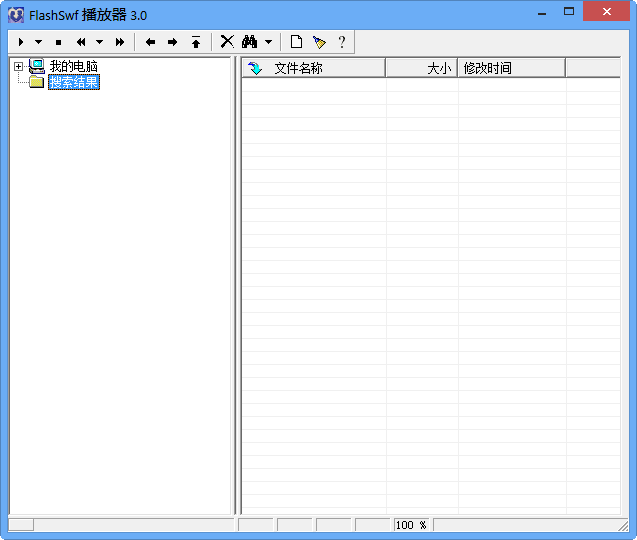Click the blank page document icon
Viewport: 637px width, 540px height.
click(x=296, y=41)
